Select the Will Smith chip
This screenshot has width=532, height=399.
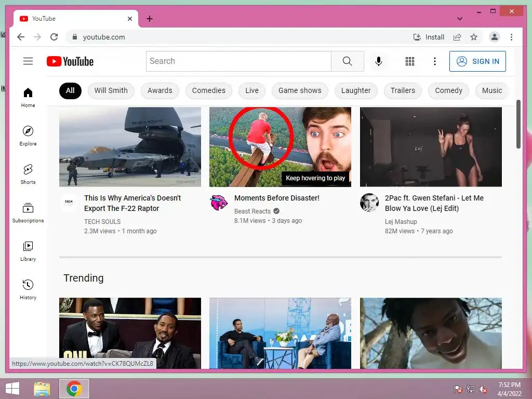point(111,90)
